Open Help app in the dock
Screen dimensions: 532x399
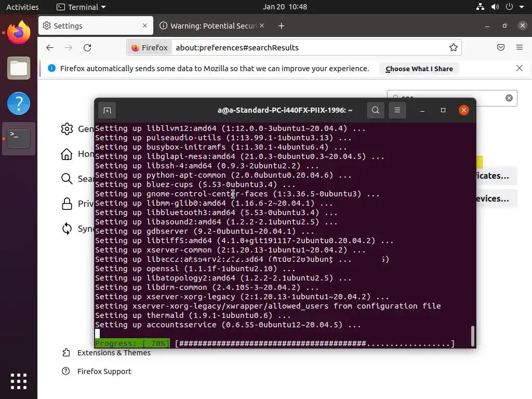point(19,103)
